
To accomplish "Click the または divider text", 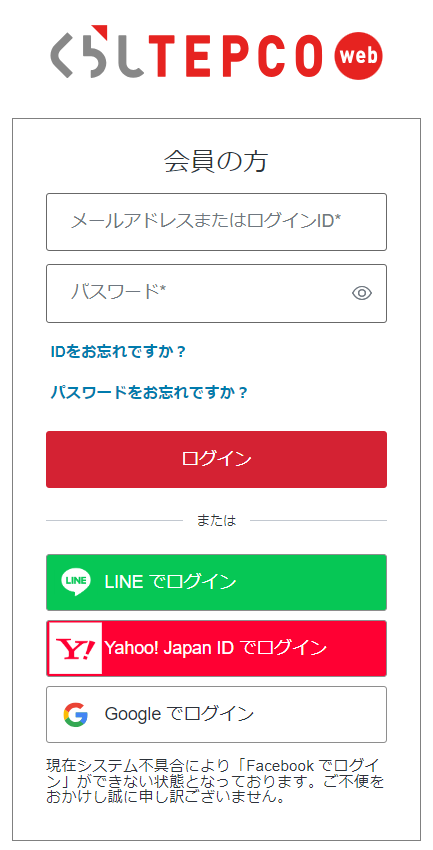I will [x=216, y=520].
